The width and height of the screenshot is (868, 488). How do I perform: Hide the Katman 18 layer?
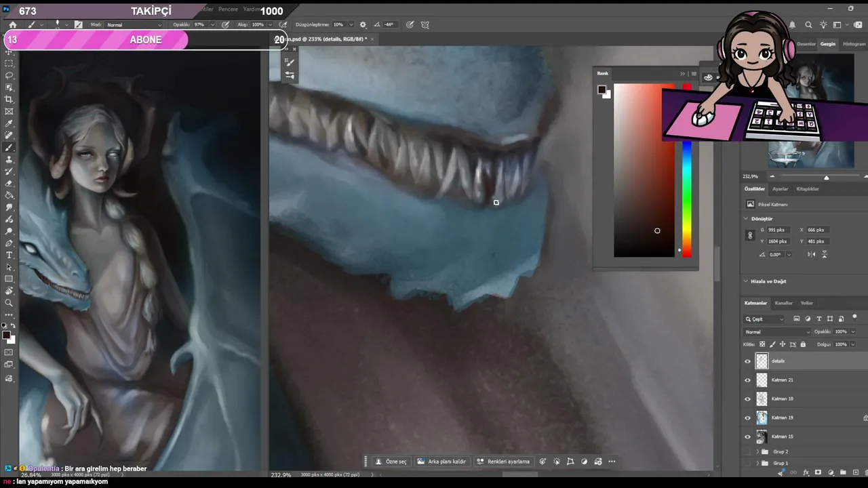[x=748, y=399]
